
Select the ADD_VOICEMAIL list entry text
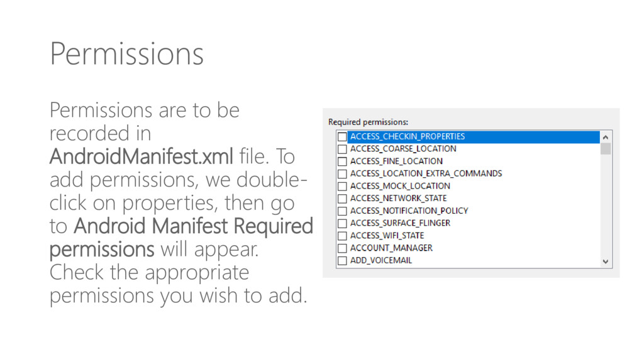[380, 260]
